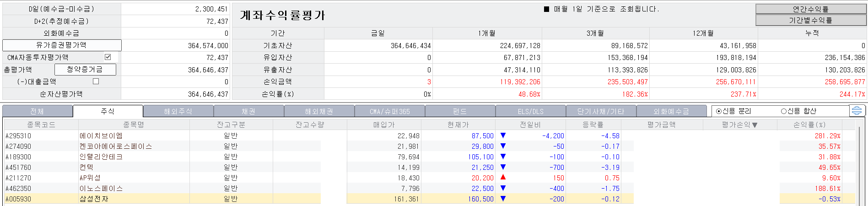Select the 신용 분리 radio button
This screenshot has width=868, height=206.
click(x=718, y=111)
